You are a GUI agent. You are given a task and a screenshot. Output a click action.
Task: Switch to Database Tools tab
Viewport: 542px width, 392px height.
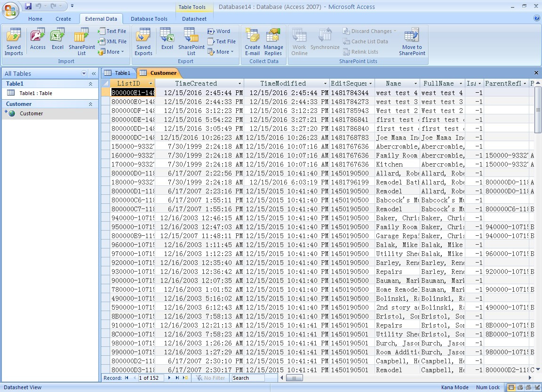tap(149, 19)
